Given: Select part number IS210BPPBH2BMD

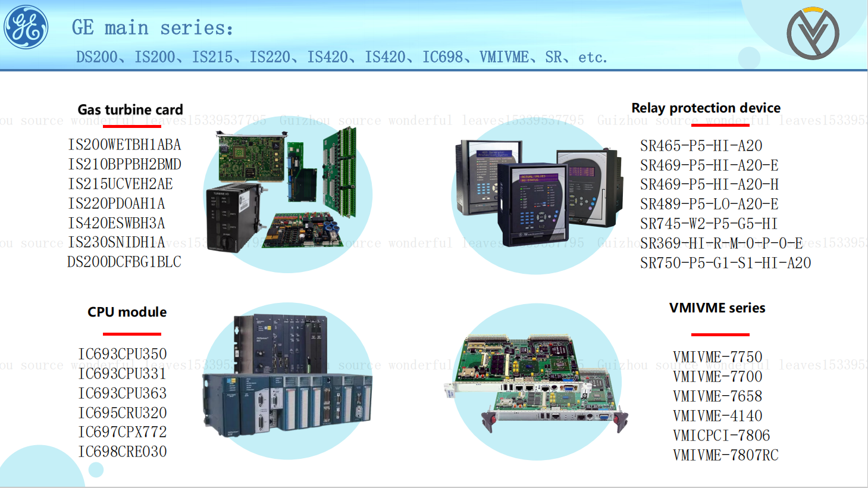Looking at the screenshot, I should click(x=124, y=164).
